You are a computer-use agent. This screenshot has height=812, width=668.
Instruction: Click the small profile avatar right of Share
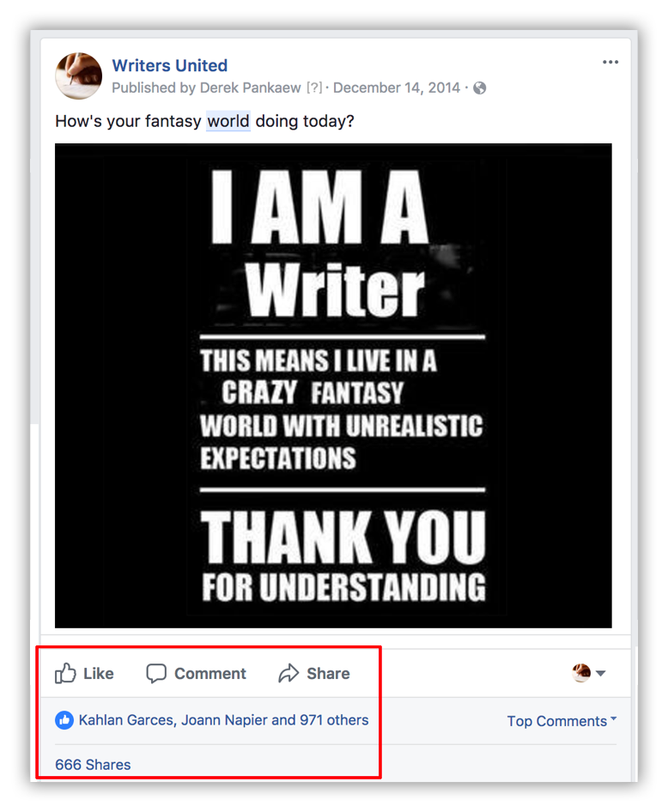[x=581, y=674]
